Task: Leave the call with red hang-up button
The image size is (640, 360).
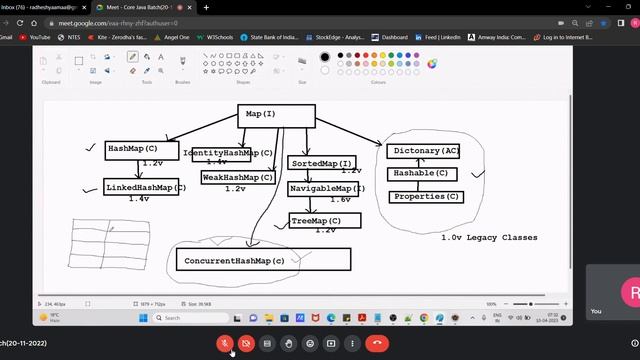Action: pos(377,343)
